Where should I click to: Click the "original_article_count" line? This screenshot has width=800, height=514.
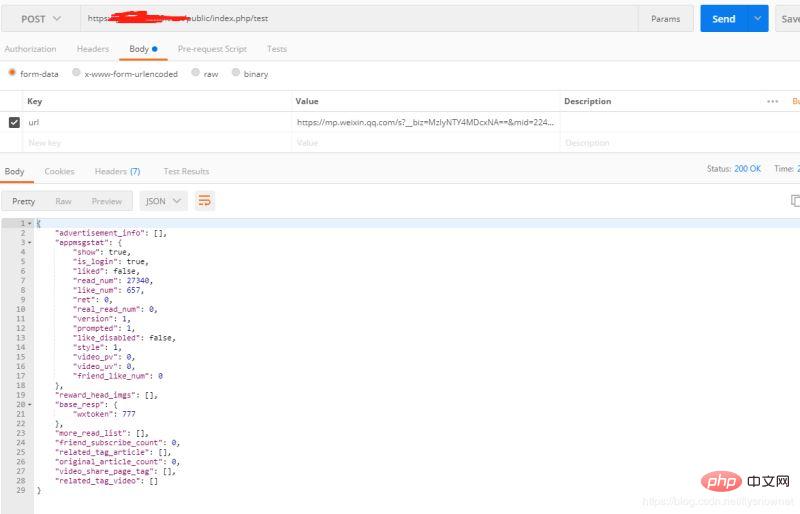click(x=117, y=462)
